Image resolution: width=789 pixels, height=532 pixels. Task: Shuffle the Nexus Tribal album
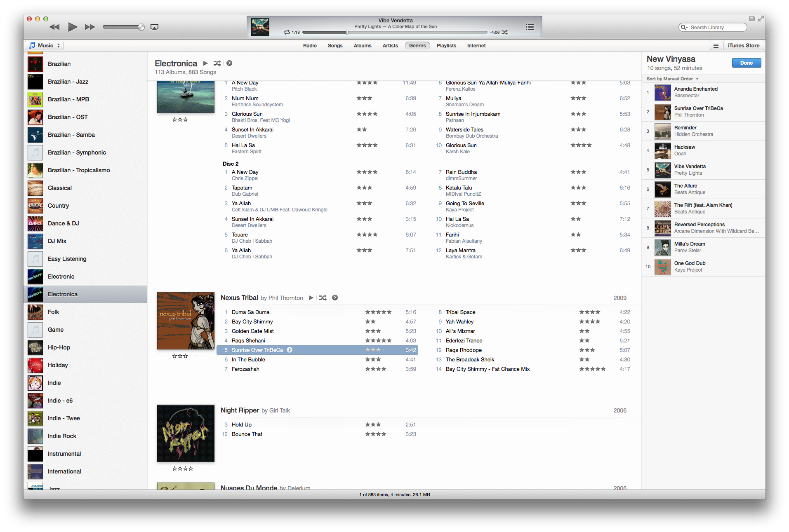pyautogui.click(x=323, y=298)
